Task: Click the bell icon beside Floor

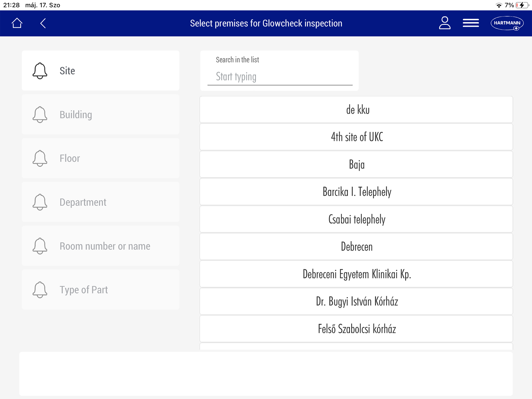Action: pos(40,158)
